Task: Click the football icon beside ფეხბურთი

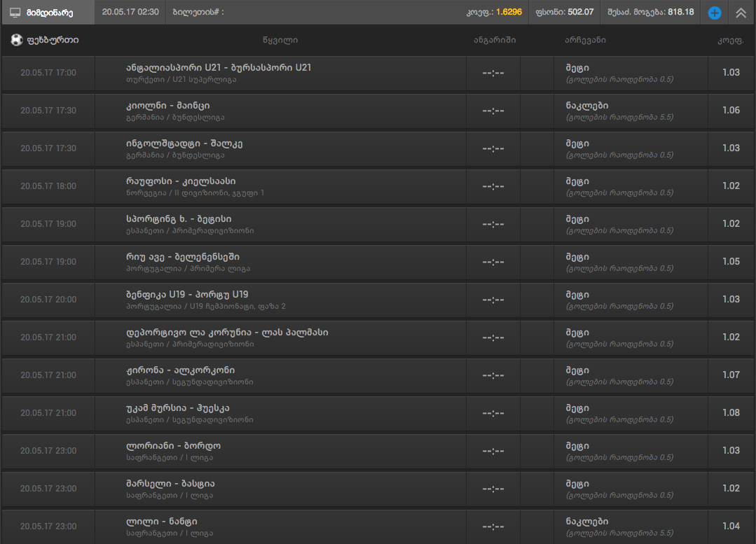Action: click(x=17, y=40)
